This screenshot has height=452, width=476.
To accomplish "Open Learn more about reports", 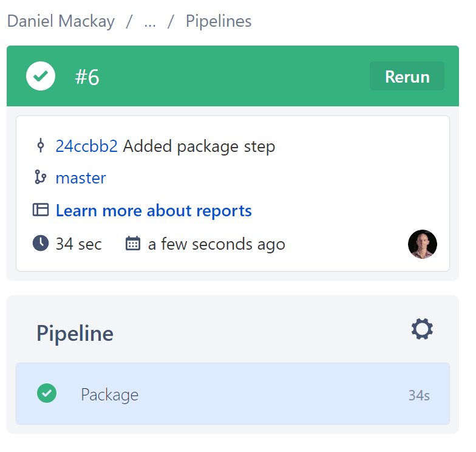I will click(x=154, y=210).
